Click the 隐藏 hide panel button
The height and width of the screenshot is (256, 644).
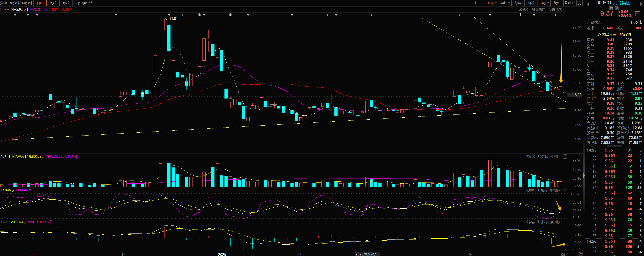(x=570, y=3)
